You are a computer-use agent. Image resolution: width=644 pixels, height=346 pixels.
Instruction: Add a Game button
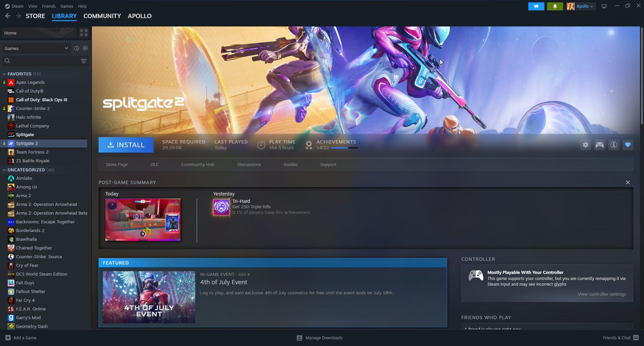coord(21,338)
